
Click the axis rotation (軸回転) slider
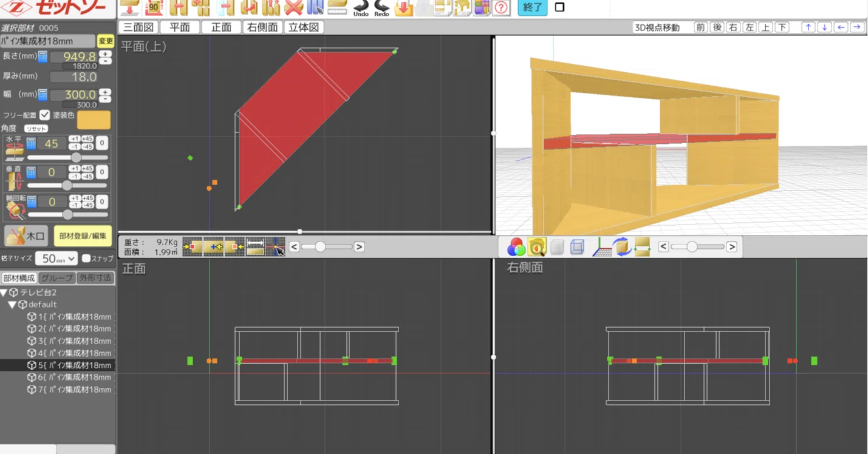tap(67, 214)
